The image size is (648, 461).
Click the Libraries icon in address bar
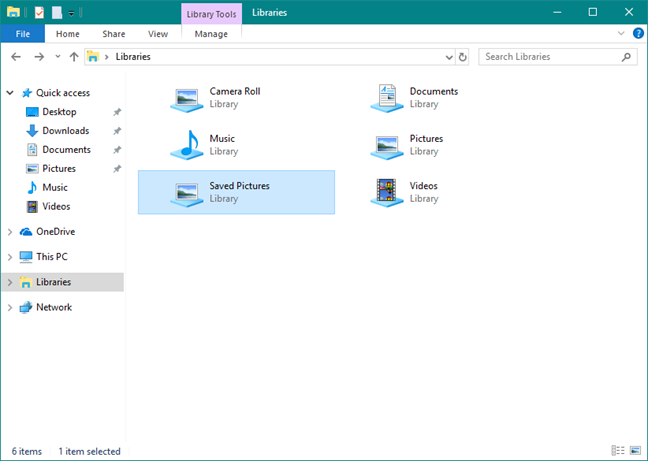tap(93, 57)
